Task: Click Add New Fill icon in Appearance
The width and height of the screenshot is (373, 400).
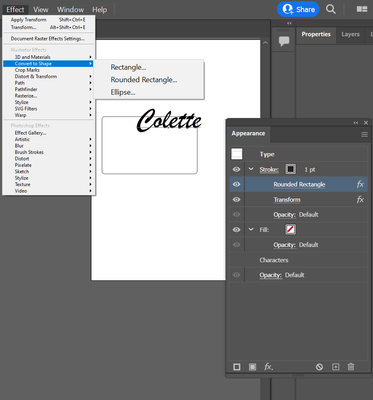Action: pyautogui.click(x=252, y=367)
